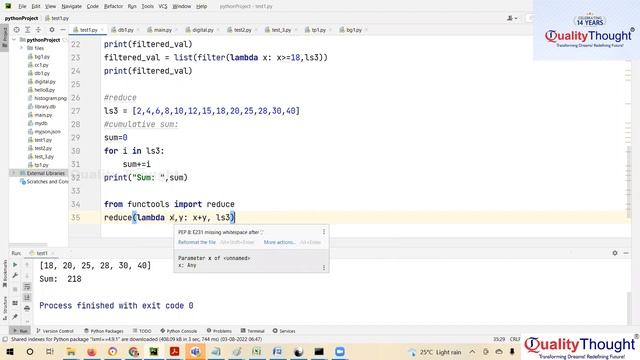Open the File menu
Image resolution: width=640 pixels, height=360 pixels.
point(22,6)
